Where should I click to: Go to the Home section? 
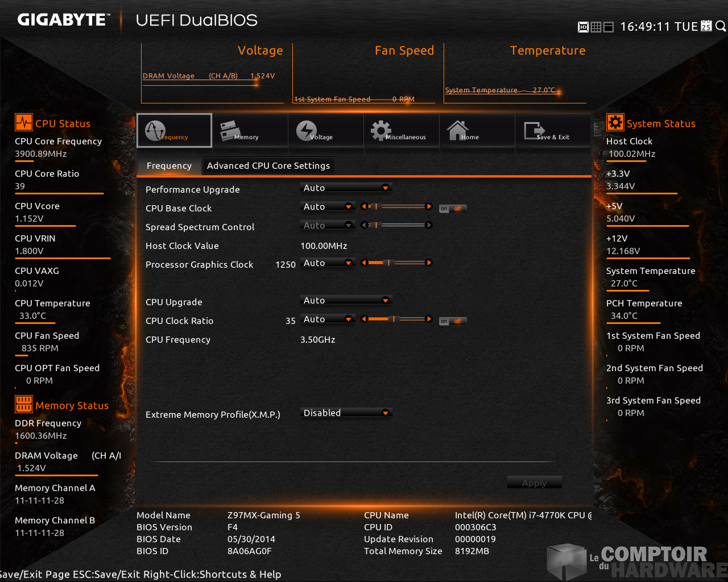pos(477,131)
